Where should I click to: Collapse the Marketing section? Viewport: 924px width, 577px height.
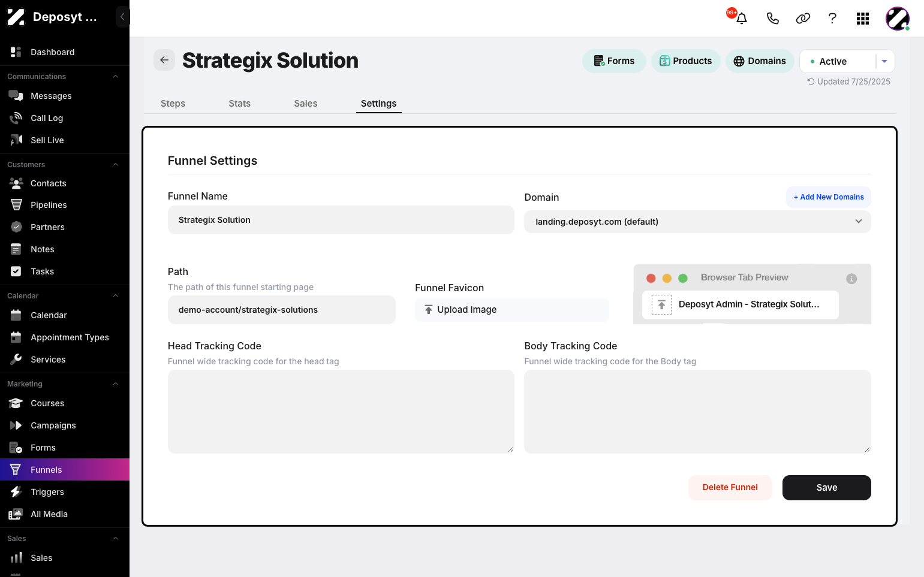pos(116,384)
